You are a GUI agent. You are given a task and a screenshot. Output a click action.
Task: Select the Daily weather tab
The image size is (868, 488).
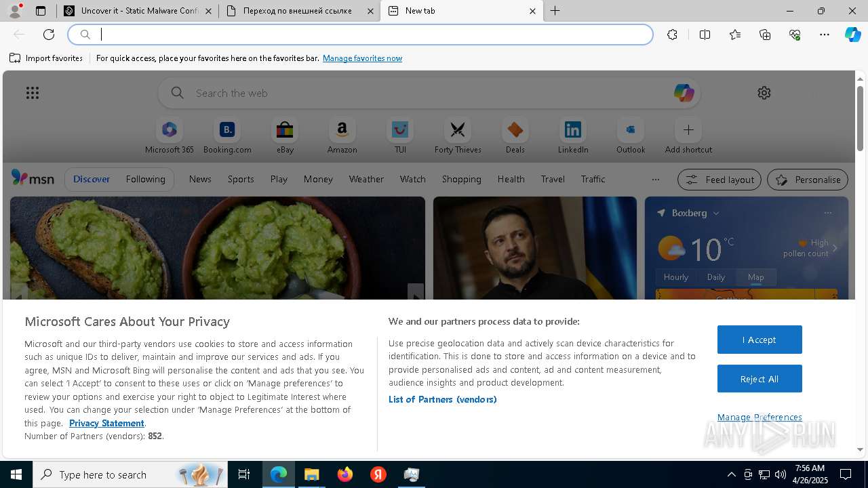click(x=716, y=277)
